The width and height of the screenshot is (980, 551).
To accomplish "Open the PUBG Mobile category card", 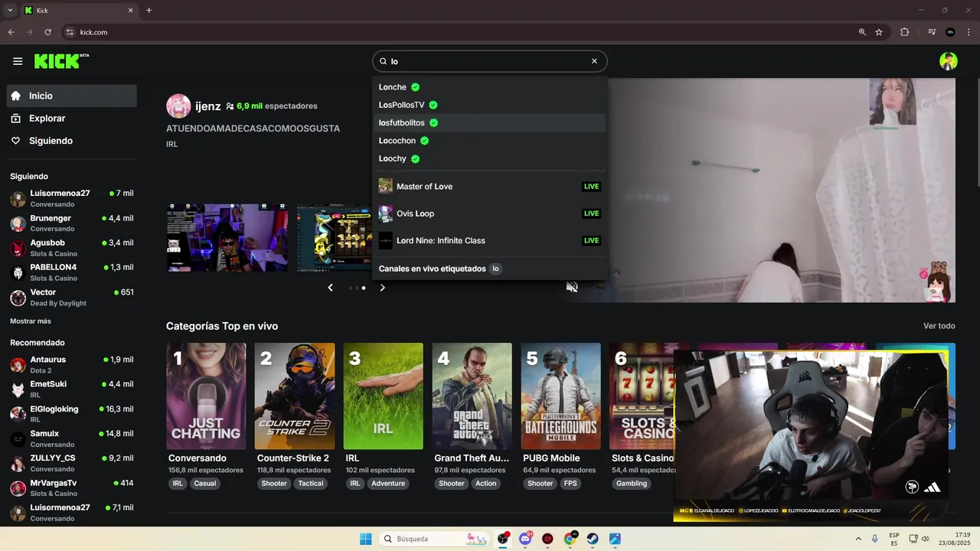I will 561,396.
